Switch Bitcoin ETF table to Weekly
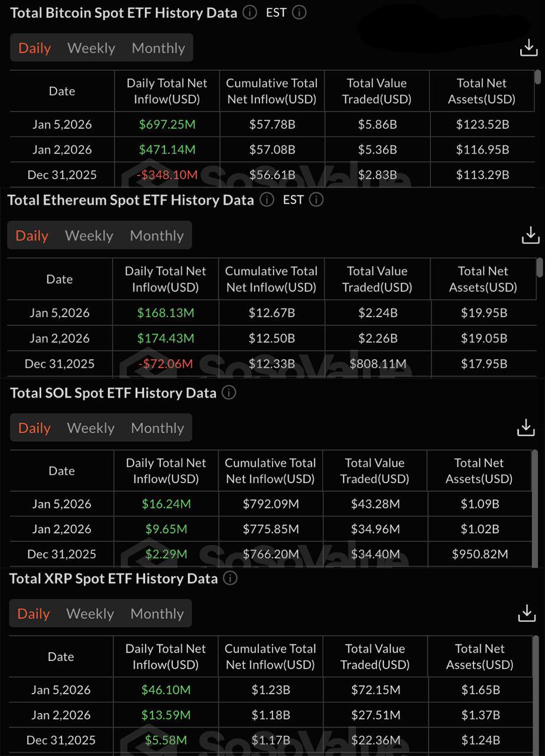Viewport: 545px width, 756px height. (91, 48)
